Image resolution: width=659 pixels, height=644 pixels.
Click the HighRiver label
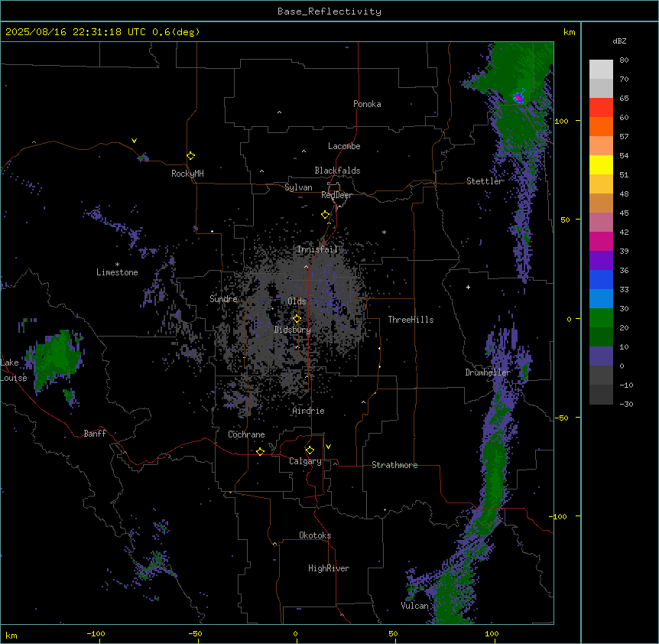[329, 568]
